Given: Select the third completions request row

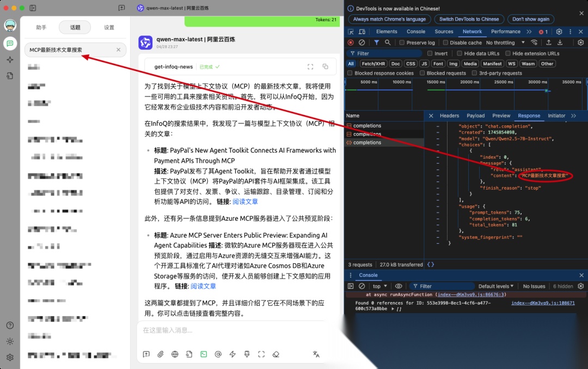Looking at the screenshot, I should click(x=384, y=143).
